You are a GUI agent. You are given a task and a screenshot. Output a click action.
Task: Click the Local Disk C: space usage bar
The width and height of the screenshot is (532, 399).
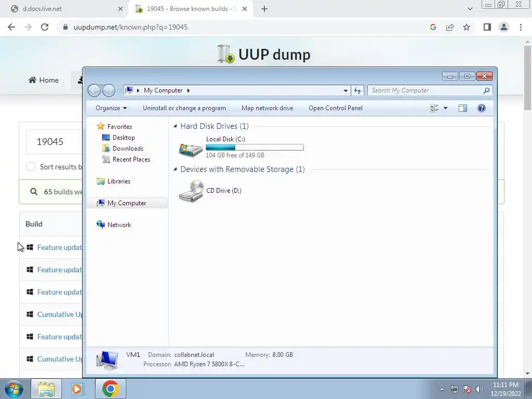255,147
